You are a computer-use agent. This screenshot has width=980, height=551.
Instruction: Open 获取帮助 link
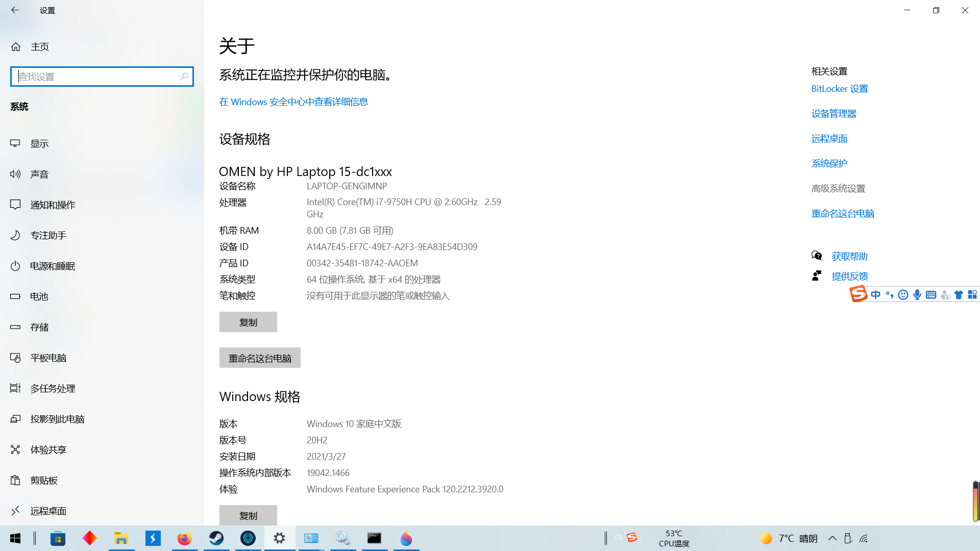[849, 256]
